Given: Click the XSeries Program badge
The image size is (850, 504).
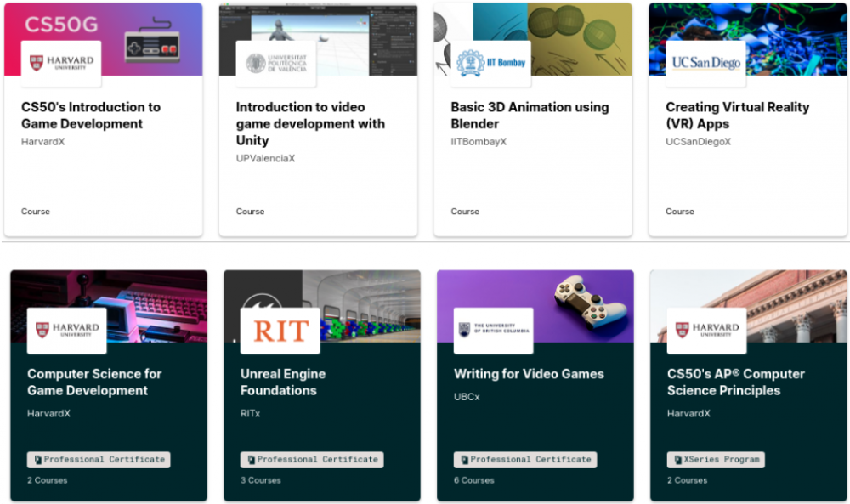Looking at the screenshot, I should tap(716, 459).
